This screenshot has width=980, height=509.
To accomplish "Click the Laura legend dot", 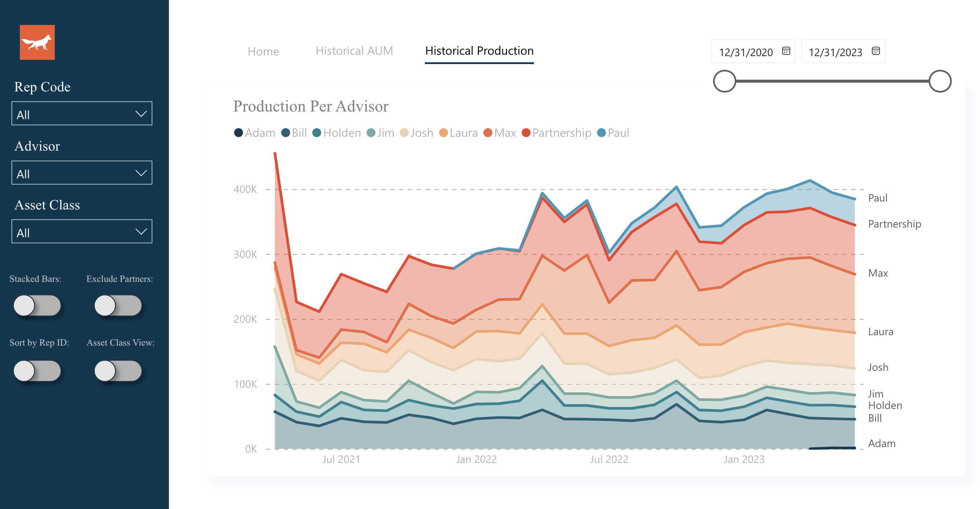I will coord(443,133).
